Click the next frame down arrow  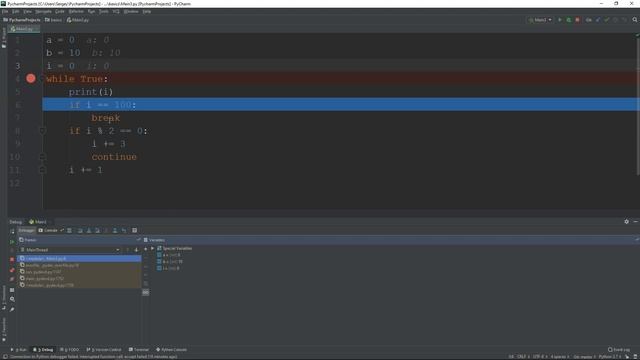[136, 250]
